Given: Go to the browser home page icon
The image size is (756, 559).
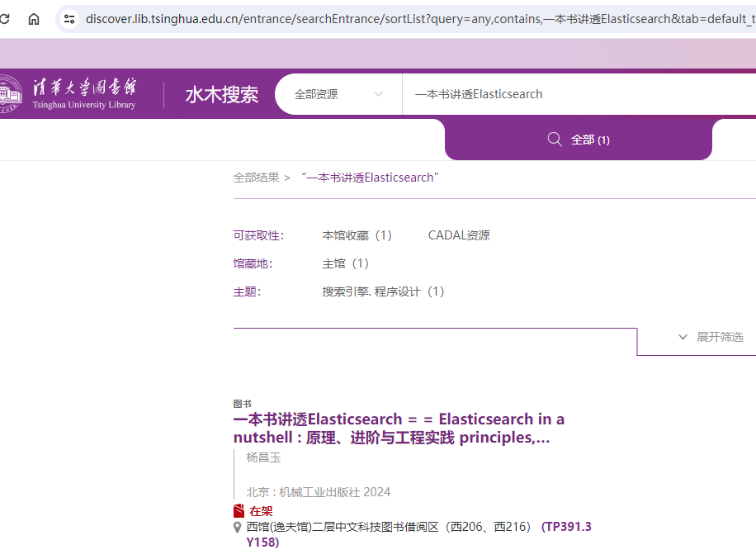Looking at the screenshot, I should pyautogui.click(x=34, y=19).
